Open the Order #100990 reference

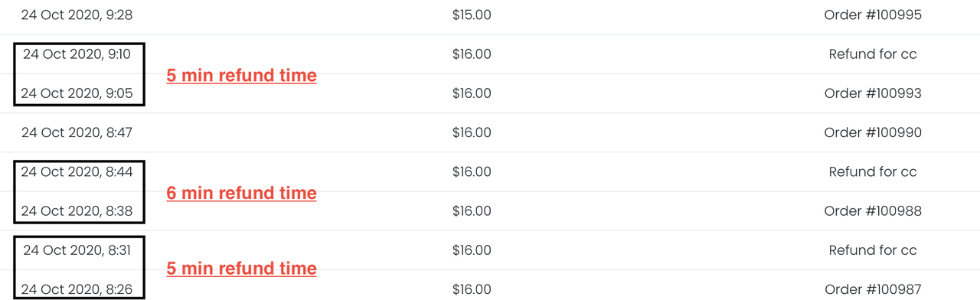coord(873,132)
